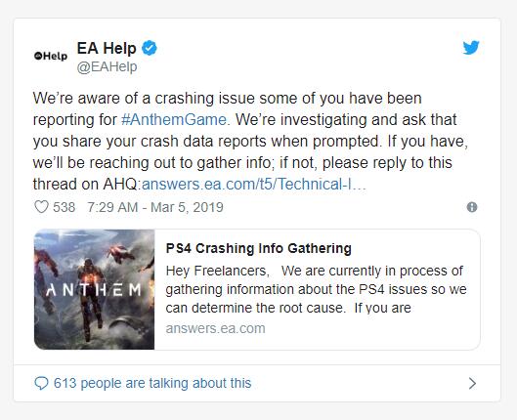Image resolution: width=517 pixels, height=420 pixels.
Task: Click the blue verified badge
Action: (x=150, y=48)
